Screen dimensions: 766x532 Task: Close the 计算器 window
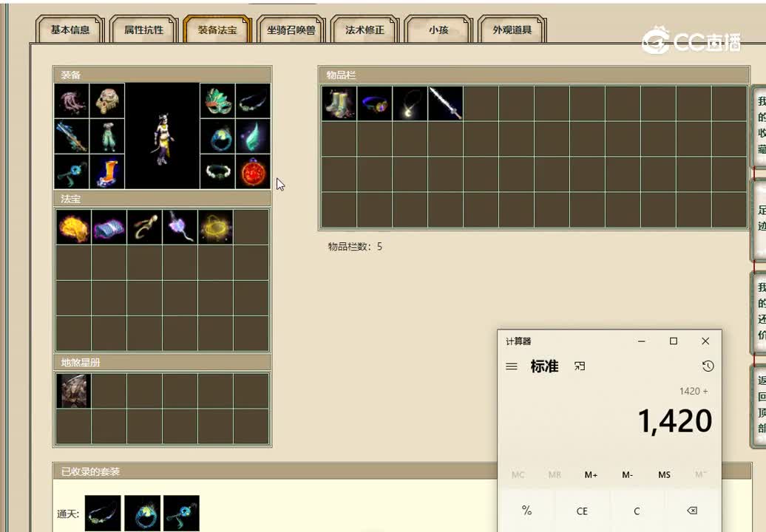pyautogui.click(x=705, y=341)
